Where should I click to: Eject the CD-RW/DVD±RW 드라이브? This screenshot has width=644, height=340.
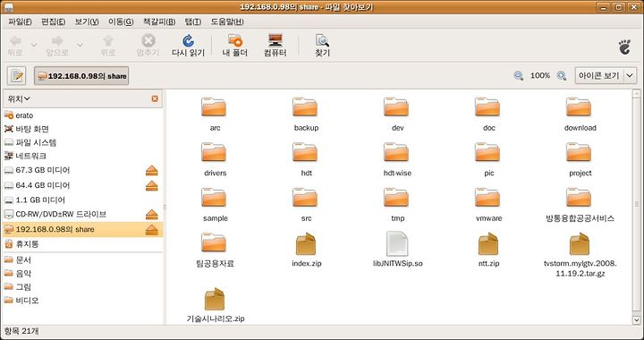coord(151,215)
